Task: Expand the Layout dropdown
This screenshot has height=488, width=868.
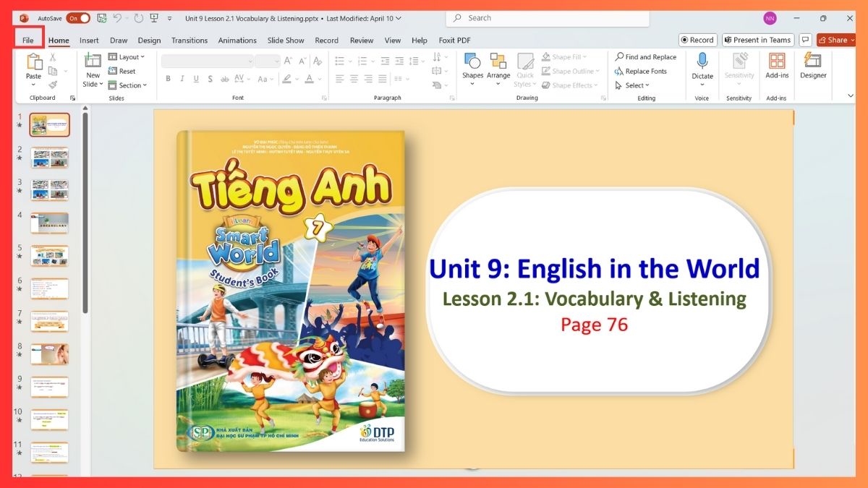Action: click(x=128, y=56)
